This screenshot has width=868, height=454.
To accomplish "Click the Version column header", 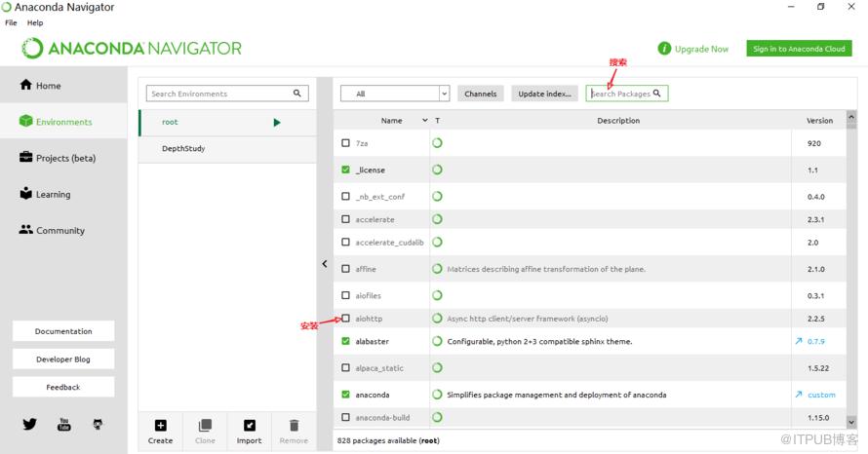I will 819,120.
